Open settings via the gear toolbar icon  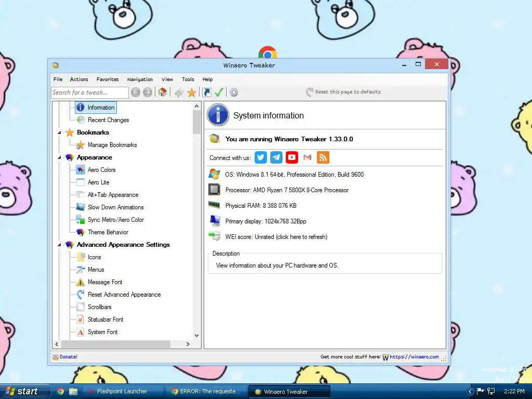click(234, 92)
